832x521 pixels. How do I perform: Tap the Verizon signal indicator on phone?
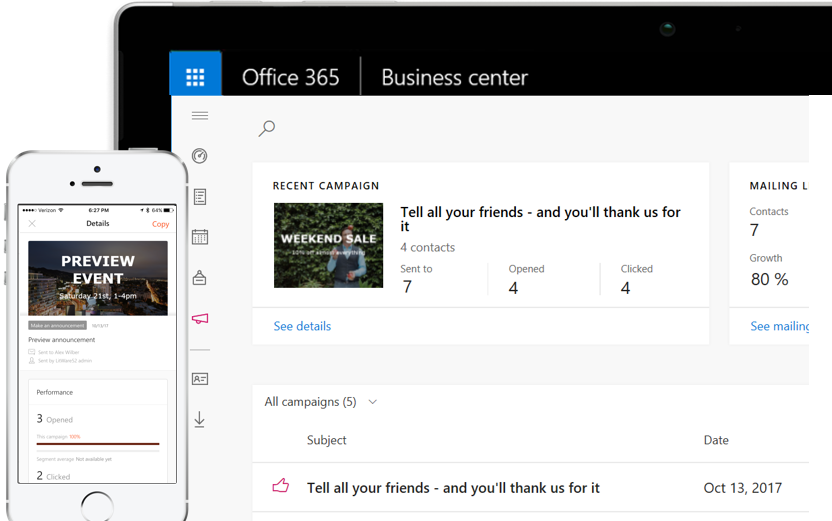42,210
